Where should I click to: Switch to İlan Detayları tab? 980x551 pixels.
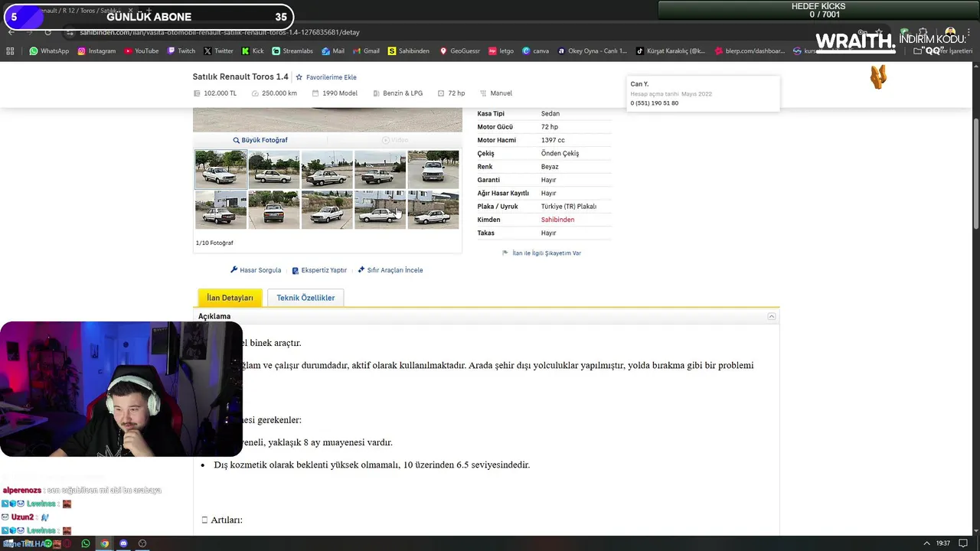230,298
